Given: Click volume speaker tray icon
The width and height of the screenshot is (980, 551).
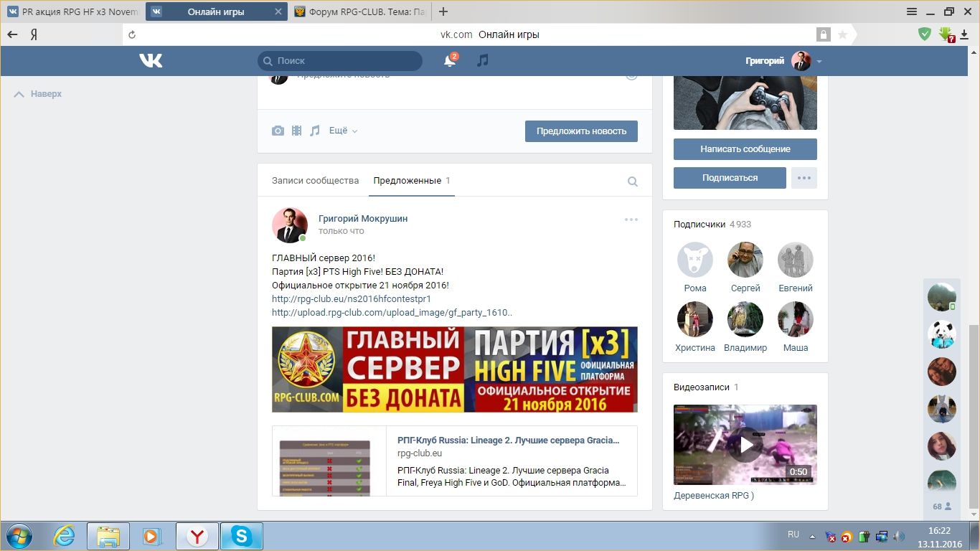Looking at the screenshot, I should point(899,537).
